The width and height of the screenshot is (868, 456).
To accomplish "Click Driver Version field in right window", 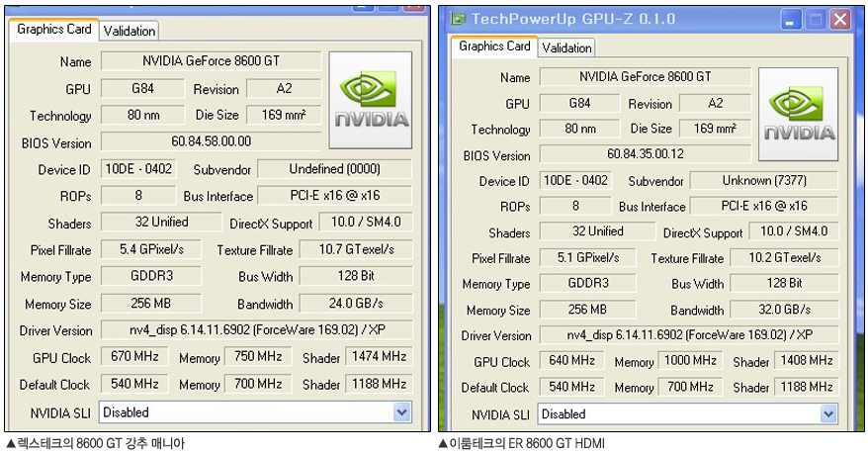I will [689, 334].
